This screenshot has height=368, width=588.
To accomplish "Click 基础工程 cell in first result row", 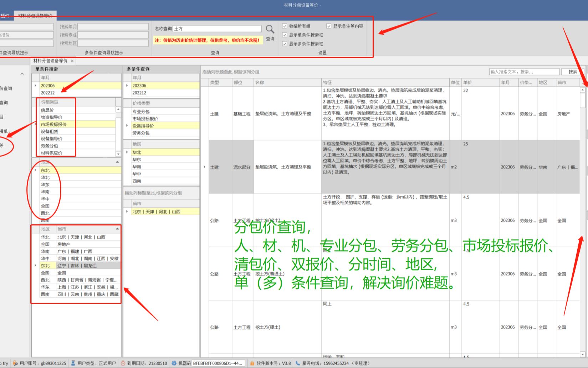I will point(242,114).
